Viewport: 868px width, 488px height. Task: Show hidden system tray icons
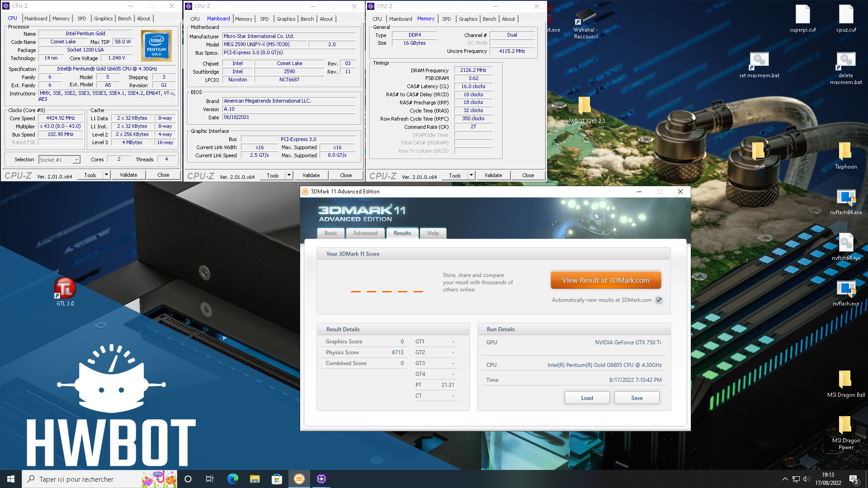pyautogui.click(x=785, y=479)
